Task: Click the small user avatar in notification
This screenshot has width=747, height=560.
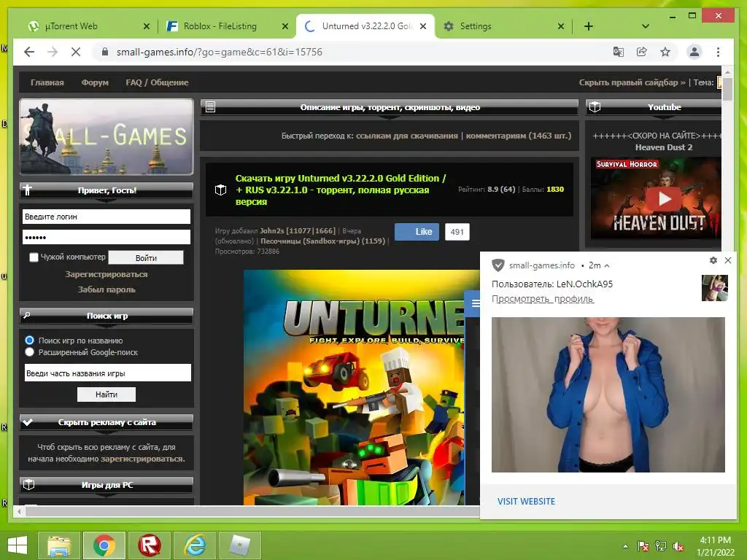Action: [715, 287]
